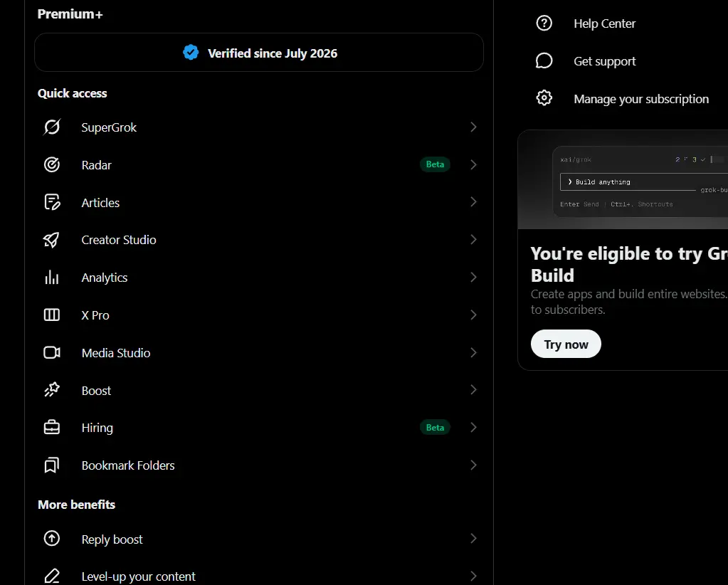The width and height of the screenshot is (728, 585).
Task: Open the Get support link
Action: click(604, 60)
